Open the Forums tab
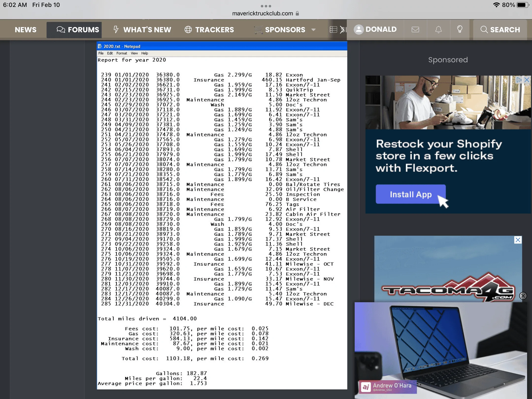Screen dimensions: 532x399 point(74,30)
